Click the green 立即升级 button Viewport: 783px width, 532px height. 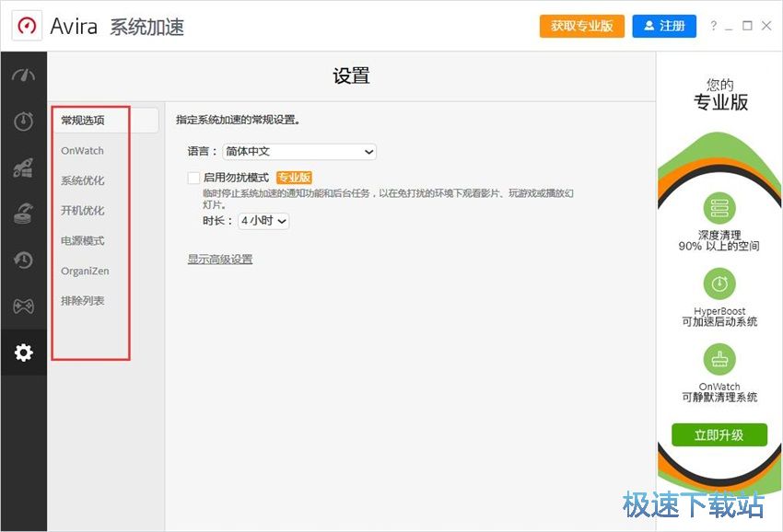(719, 434)
